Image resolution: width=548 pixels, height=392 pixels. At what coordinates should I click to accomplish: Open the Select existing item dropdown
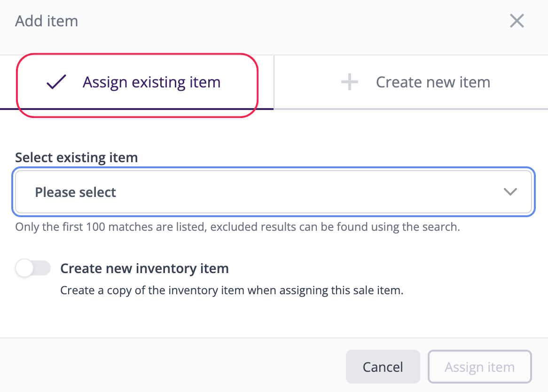pyautogui.click(x=274, y=192)
